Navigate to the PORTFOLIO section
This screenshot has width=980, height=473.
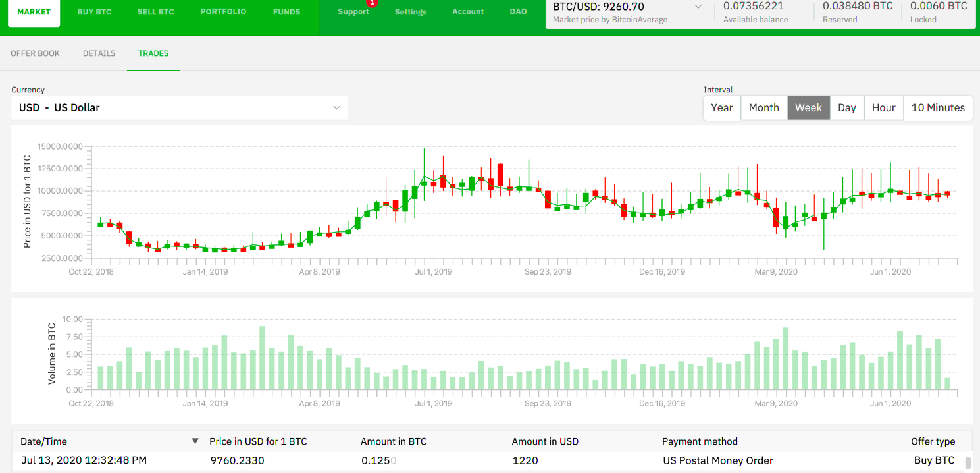pyautogui.click(x=223, y=11)
